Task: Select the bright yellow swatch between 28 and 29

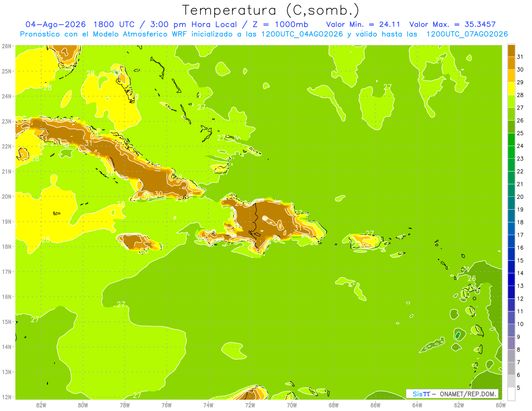Action: [x=511, y=89]
